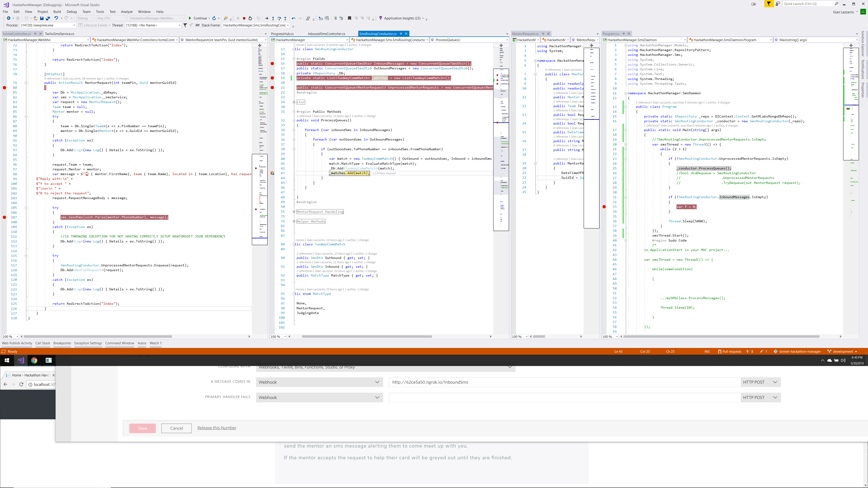Click the Undo toolbar arrow

coord(56,18)
